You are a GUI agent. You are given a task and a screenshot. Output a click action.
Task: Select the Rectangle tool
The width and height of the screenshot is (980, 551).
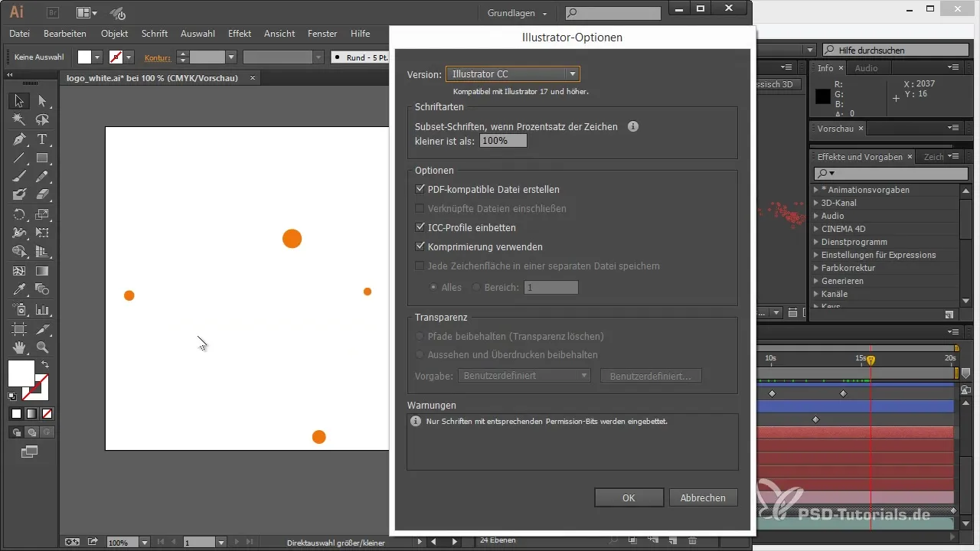[x=42, y=158]
